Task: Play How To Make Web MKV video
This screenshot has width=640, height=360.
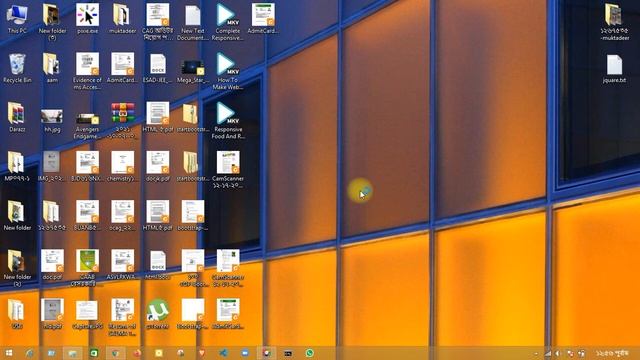Action: pos(228,71)
